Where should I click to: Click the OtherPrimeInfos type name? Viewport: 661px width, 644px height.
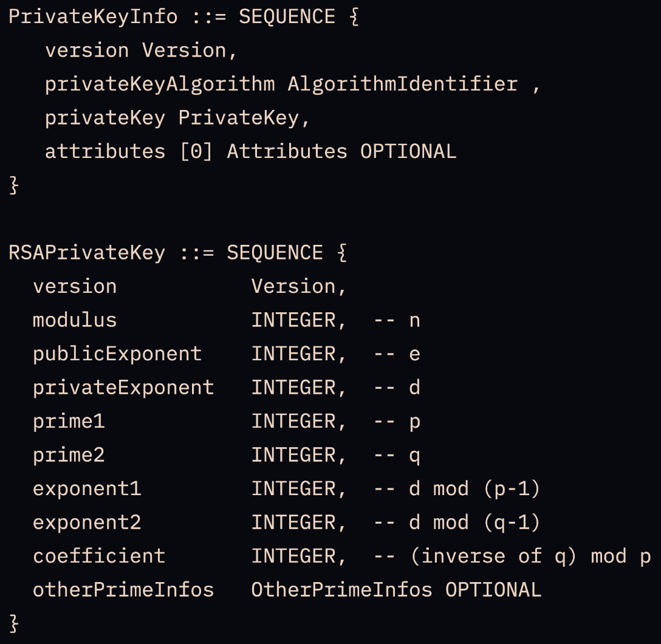(342, 590)
